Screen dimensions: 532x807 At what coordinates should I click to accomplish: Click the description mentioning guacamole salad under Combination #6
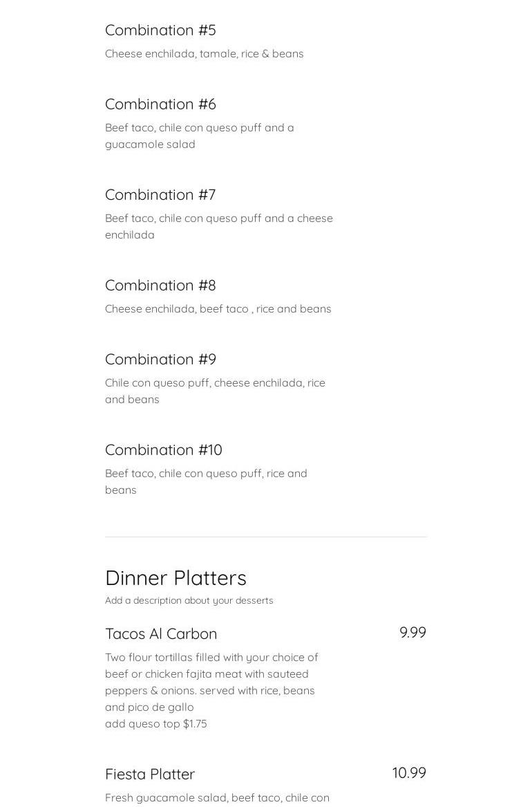(199, 136)
